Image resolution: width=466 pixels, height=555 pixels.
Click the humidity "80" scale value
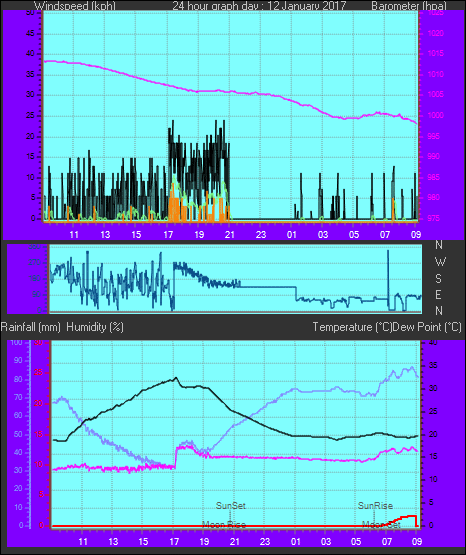18,379
